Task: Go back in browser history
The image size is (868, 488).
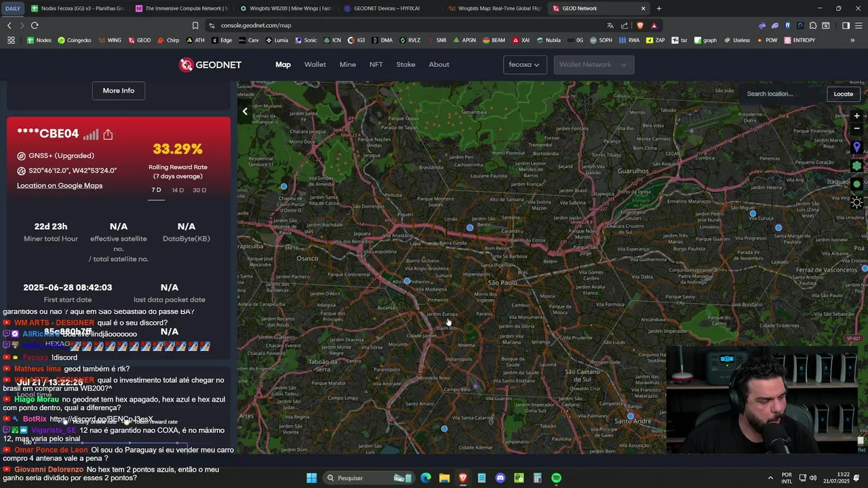Action: pyautogui.click(x=9, y=25)
